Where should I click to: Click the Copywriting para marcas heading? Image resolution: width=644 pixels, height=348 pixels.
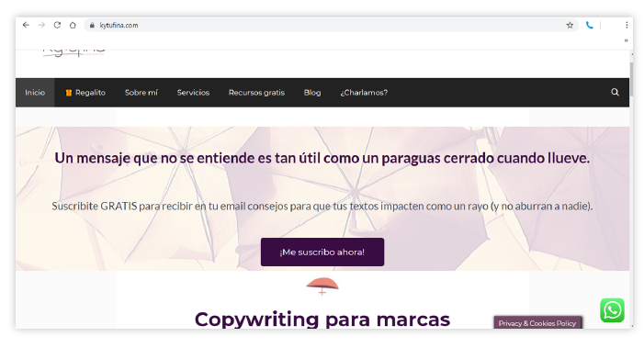coord(322,319)
